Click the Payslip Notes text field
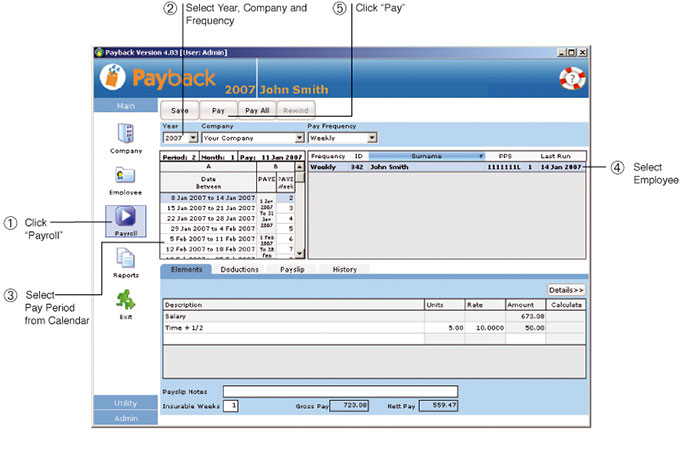The width and height of the screenshot is (680, 468). (340, 391)
